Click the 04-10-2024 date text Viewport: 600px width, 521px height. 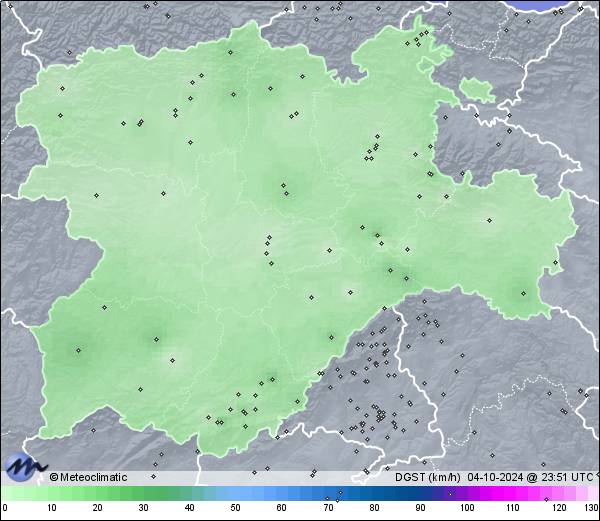pyautogui.click(x=496, y=477)
